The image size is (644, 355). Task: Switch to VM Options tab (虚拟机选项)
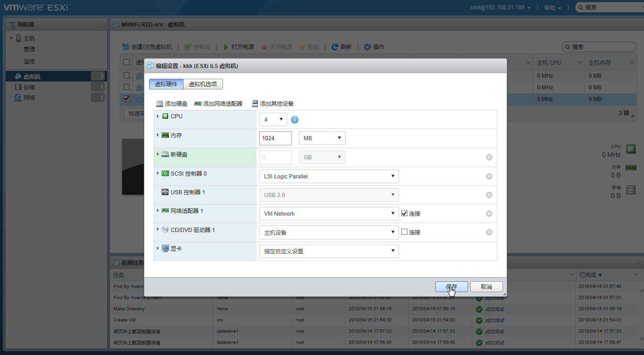click(x=203, y=84)
